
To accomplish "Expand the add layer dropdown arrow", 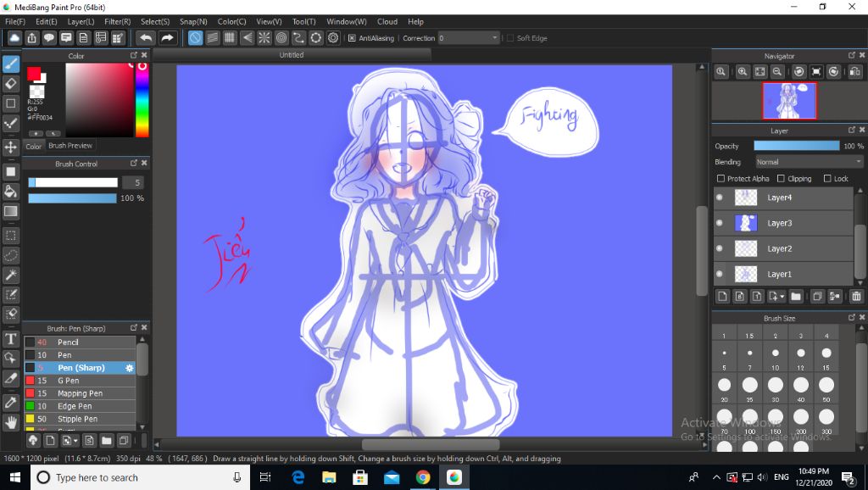I will pos(782,297).
